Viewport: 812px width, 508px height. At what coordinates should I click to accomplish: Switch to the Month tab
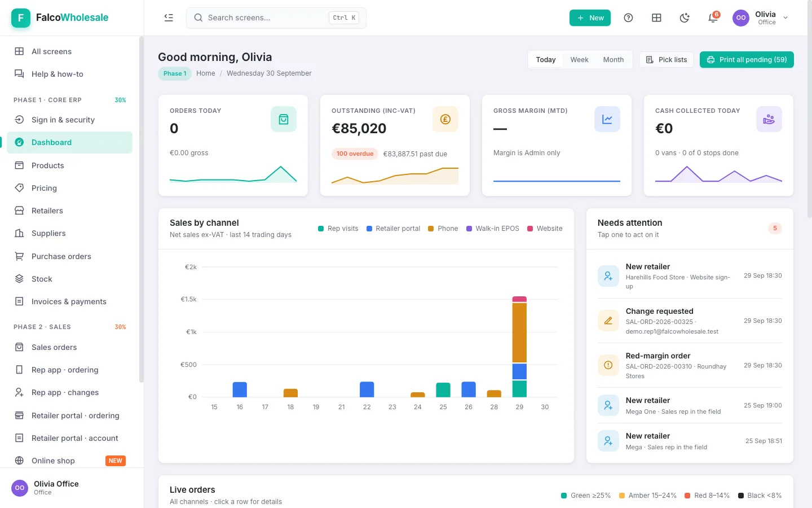tap(614, 60)
